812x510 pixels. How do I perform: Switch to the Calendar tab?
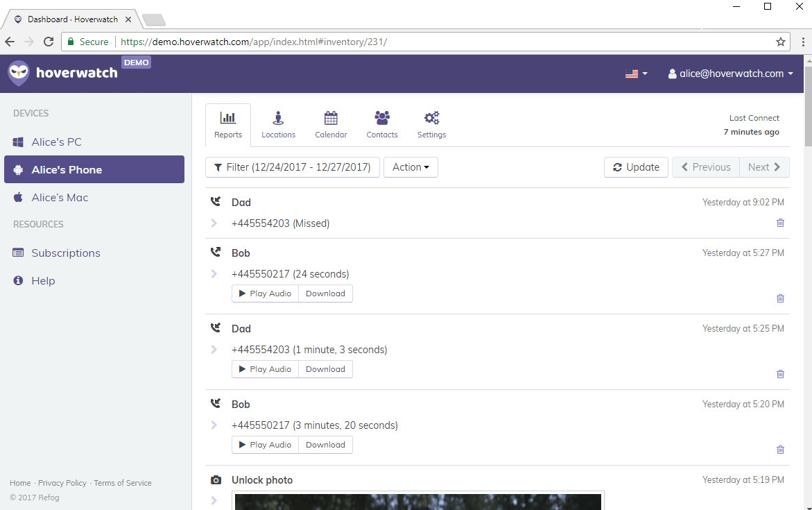[x=331, y=126]
